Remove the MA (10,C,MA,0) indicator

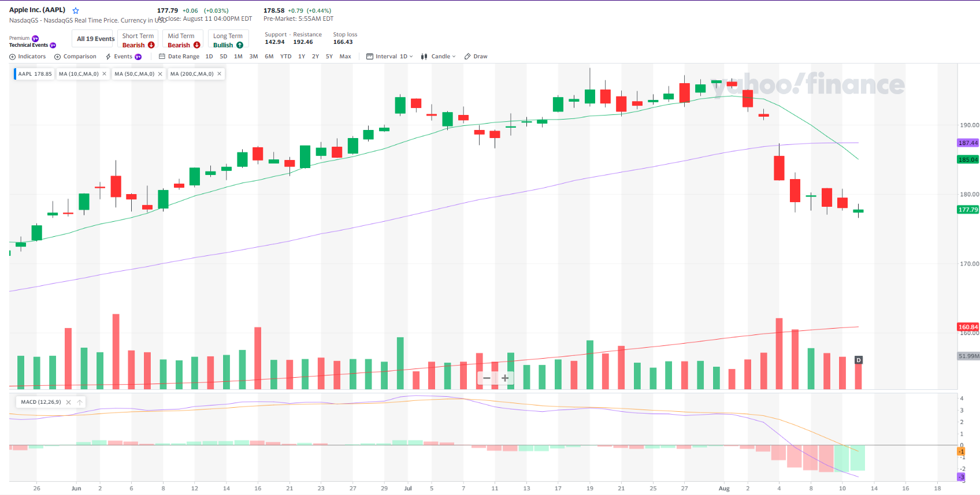[x=104, y=74]
